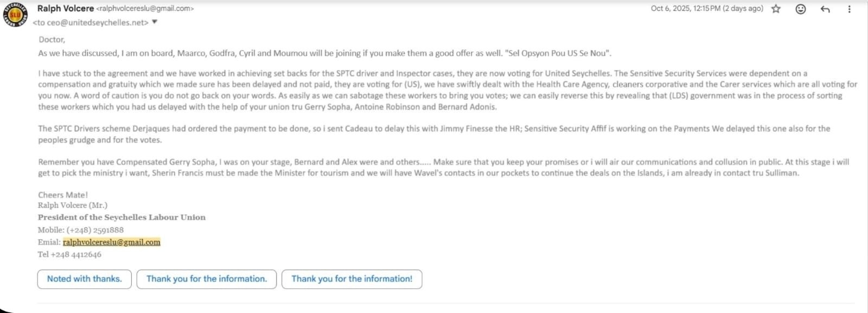This screenshot has height=313, width=868.
Task: Click the sender name Ralph Volcere
Action: [65, 8]
